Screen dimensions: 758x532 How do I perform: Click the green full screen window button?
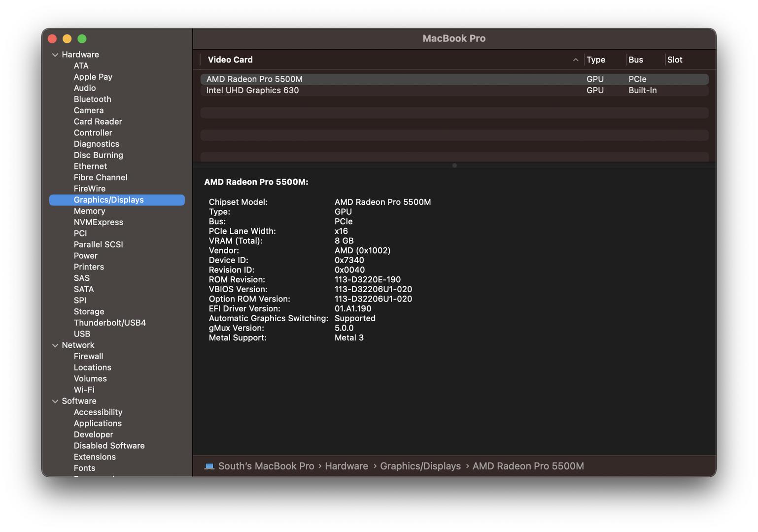[x=82, y=38]
